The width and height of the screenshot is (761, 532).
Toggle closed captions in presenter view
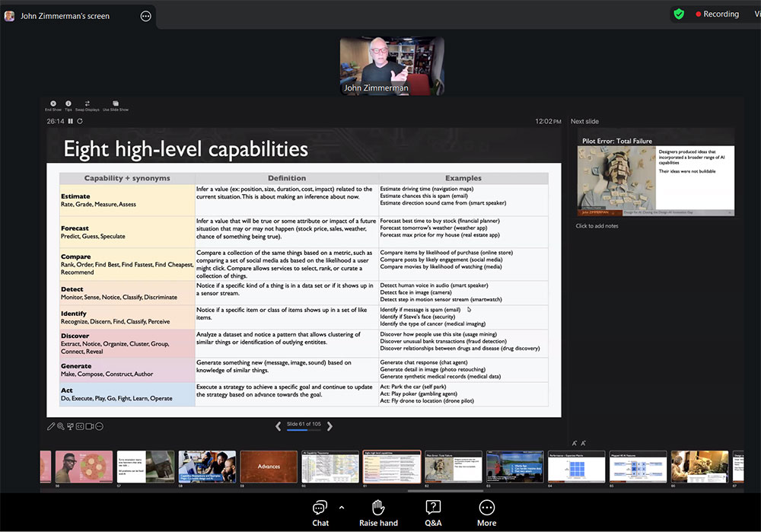tap(80, 427)
